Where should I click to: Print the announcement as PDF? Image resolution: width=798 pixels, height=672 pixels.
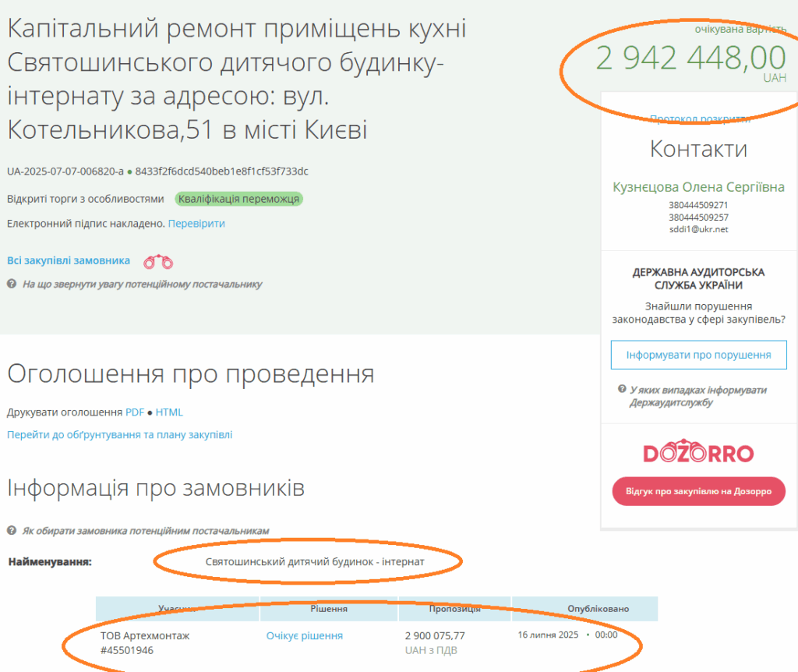(x=135, y=412)
